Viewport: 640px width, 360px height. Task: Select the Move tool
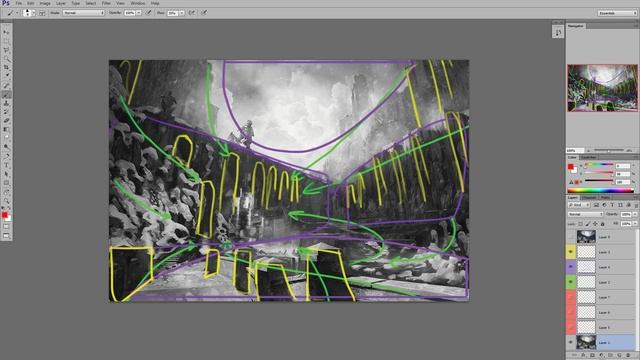coord(6,32)
